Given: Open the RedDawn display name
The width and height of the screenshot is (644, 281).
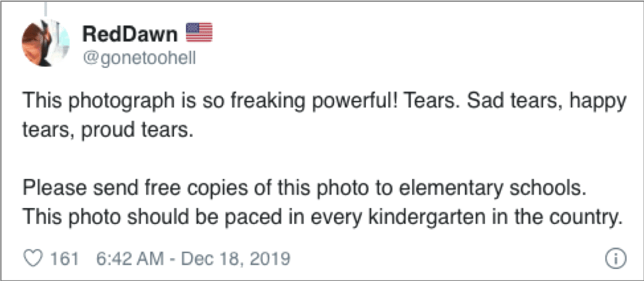Looking at the screenshot, I should pos(130,32).
